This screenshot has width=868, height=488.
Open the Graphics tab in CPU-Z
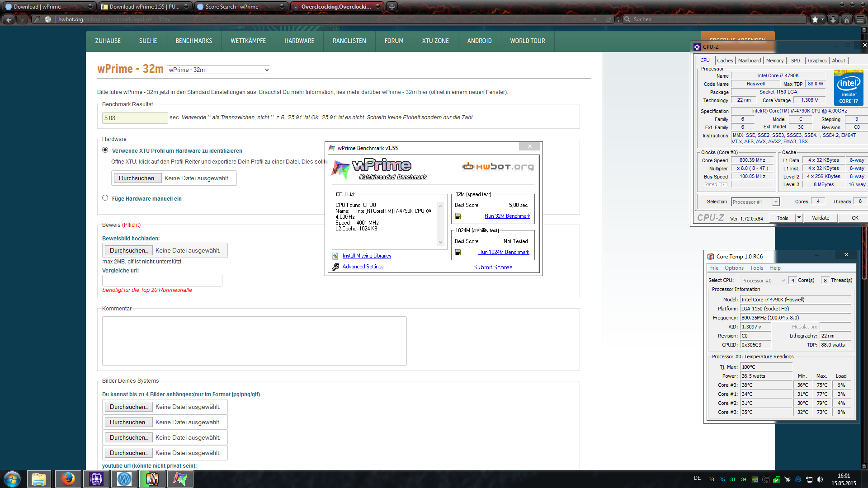[x=817, y=61]
